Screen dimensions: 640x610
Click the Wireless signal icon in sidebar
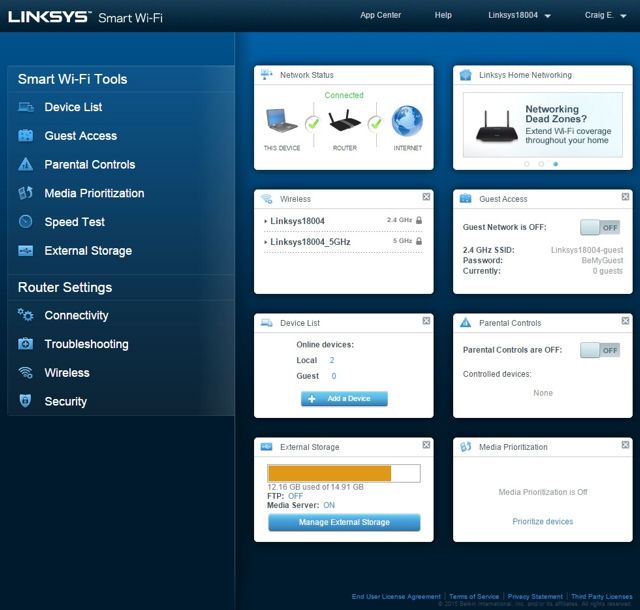pyautogui.click(x=25, y=372)
